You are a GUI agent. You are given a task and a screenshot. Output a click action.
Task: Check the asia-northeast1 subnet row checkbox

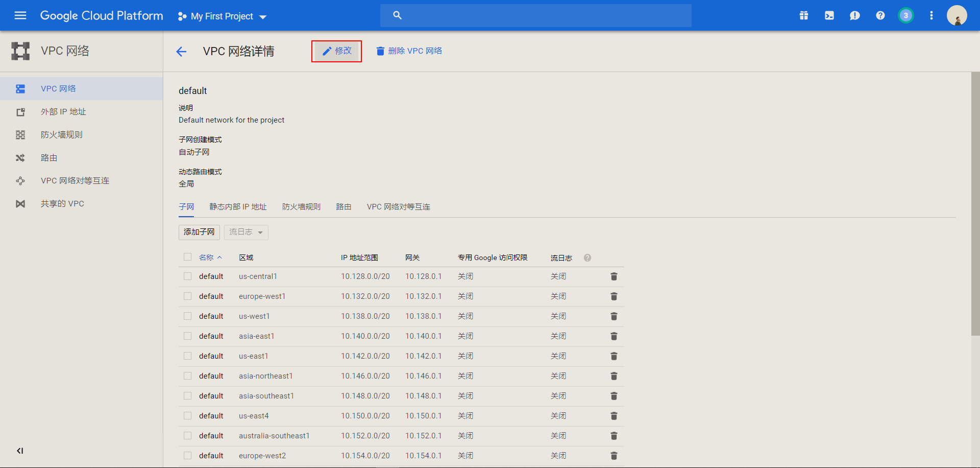[187, 376]
